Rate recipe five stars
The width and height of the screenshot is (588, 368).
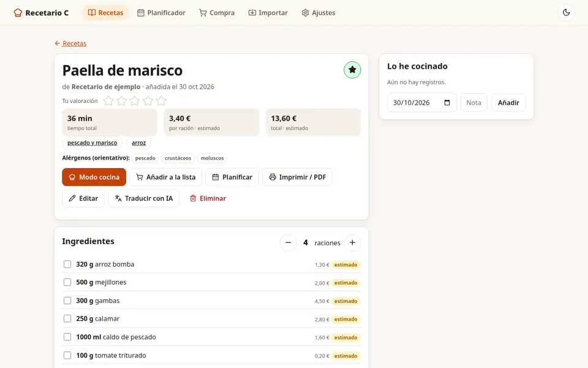point(161,101)
